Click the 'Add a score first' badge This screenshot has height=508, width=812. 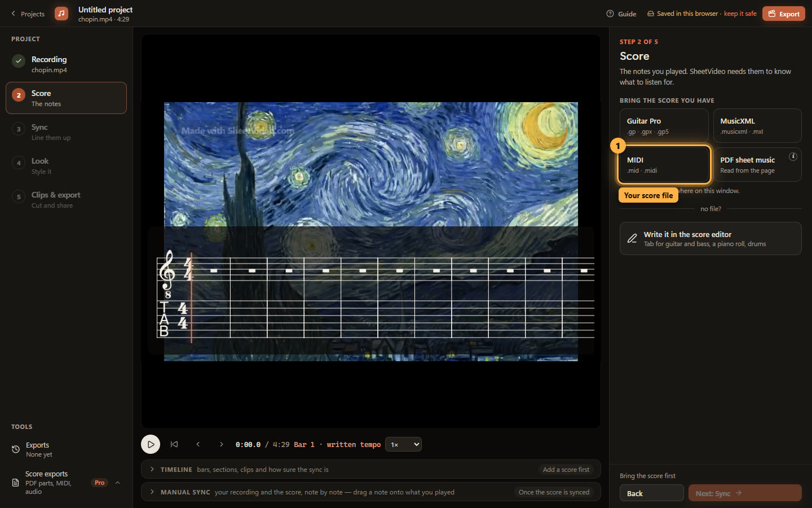pos(566,469)
